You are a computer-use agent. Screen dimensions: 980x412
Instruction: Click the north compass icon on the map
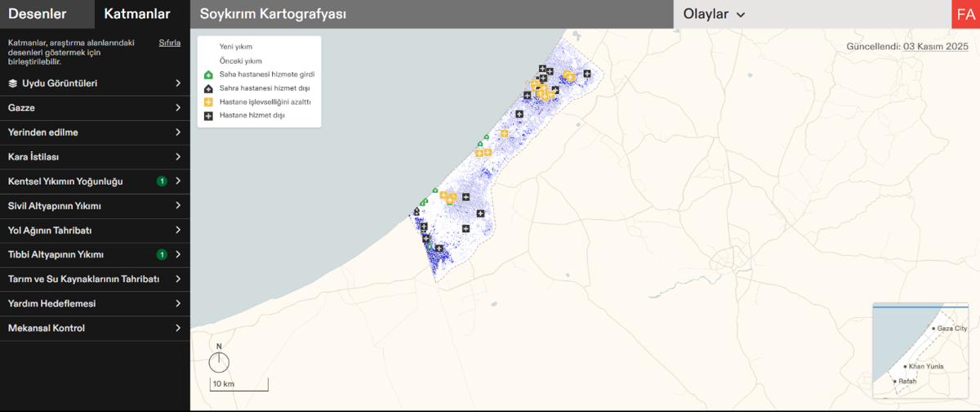point(219,361)
